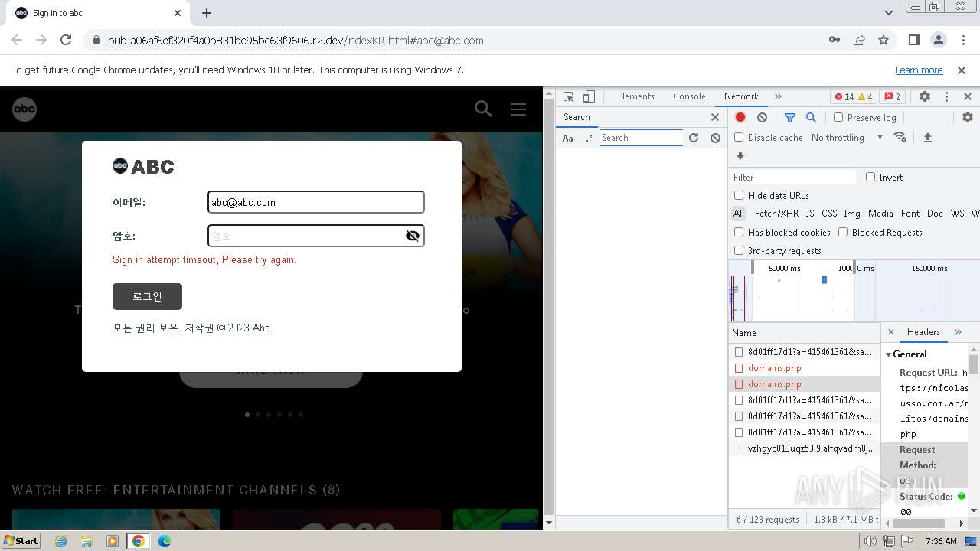This screenshot has width=980, height=551.
Task: Click the network overview timeline
Action: point(854,291)
